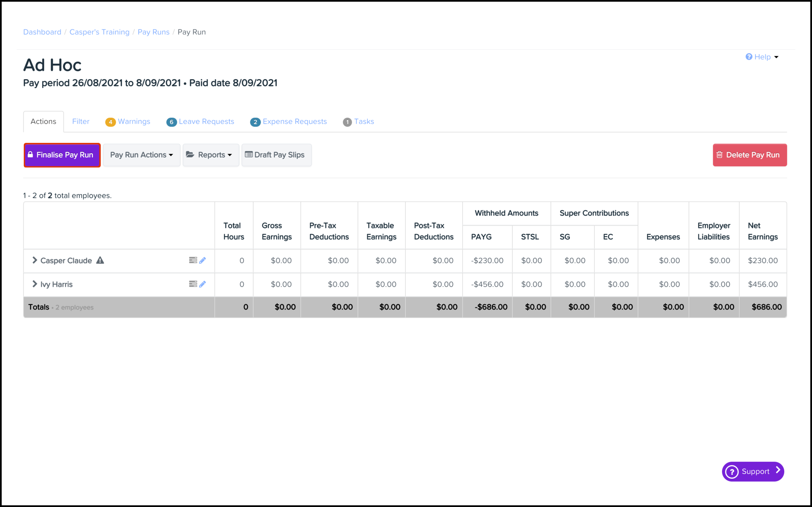Open the Reports dropdown menu
The width and height of the screenshot is (812, 507).
click(x=210, y=155)
